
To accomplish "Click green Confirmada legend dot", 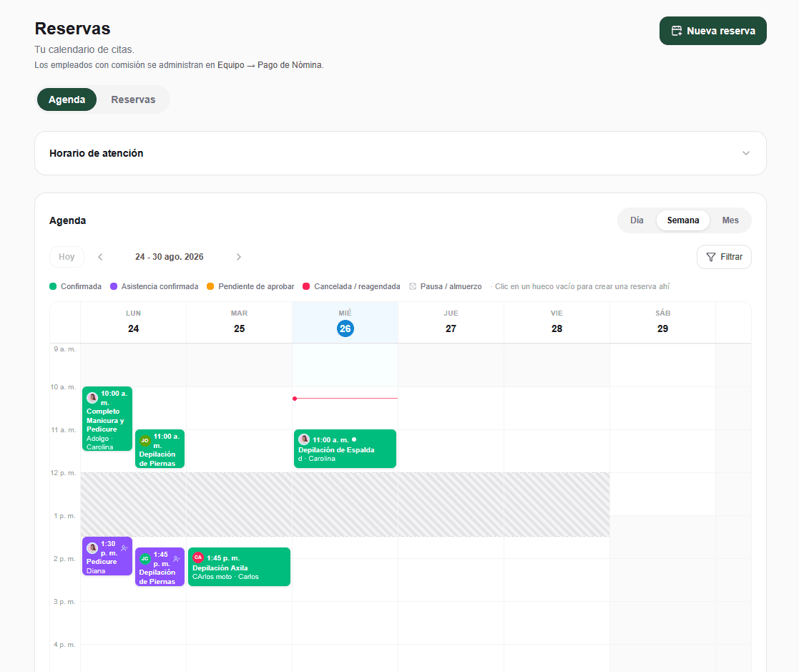I will [x=53, y=286].
